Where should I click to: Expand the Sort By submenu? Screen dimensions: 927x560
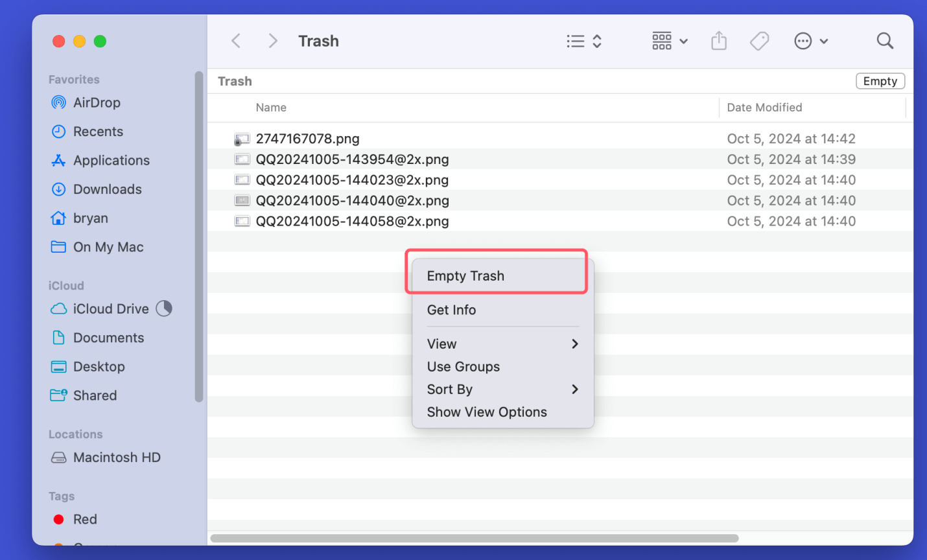[x=449, y=389]
